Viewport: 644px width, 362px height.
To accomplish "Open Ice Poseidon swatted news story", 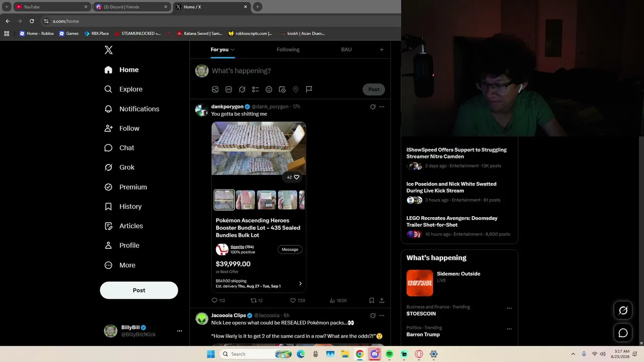I will pyautogui.click(x=451, y=187).
